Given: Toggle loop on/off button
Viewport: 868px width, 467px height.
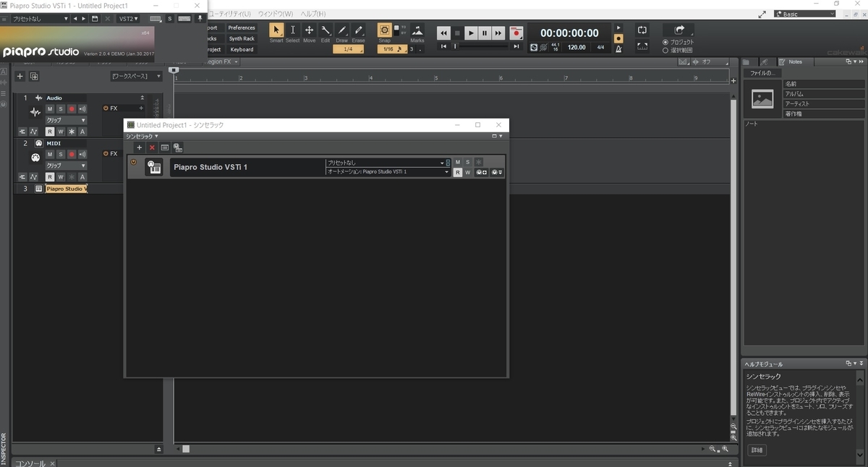Looking at the screenshot, I should pos(642,30).
